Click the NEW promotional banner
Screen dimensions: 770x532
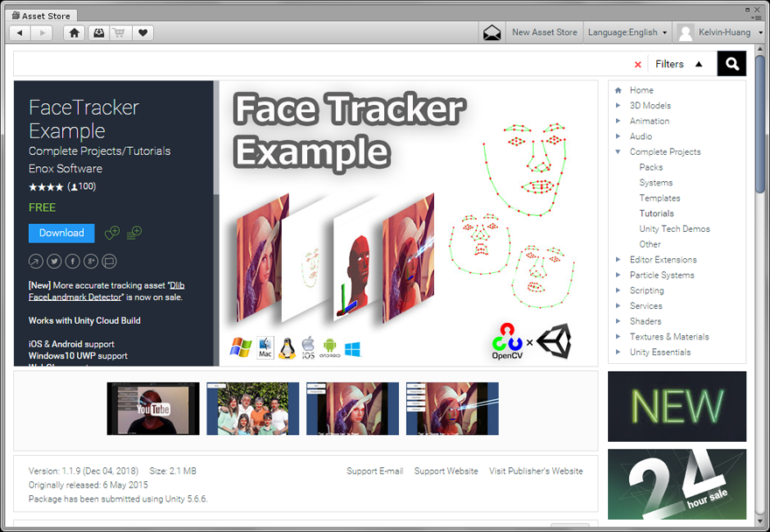(676, 406)
